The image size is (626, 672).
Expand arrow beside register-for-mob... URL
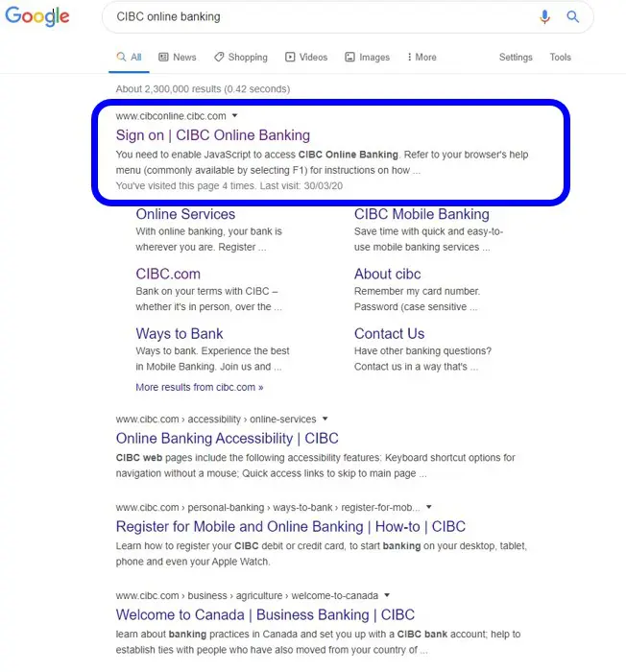pyautogui.click(x=429, y=507)
